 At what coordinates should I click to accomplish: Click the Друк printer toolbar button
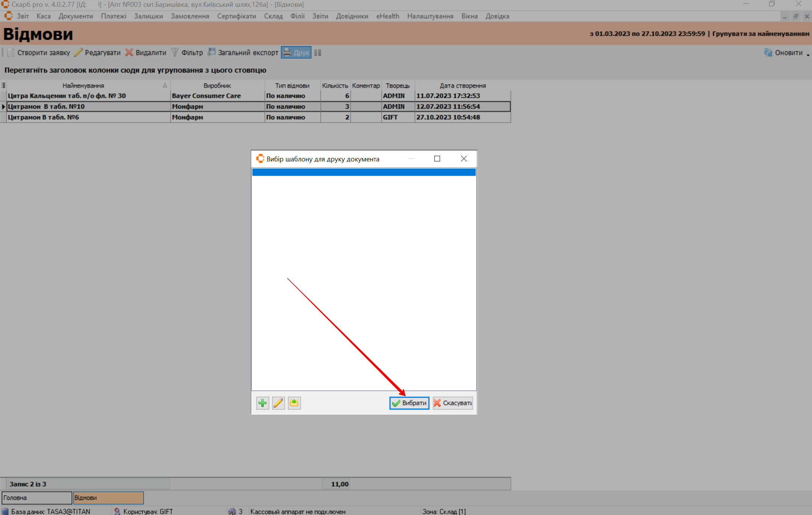296,53
